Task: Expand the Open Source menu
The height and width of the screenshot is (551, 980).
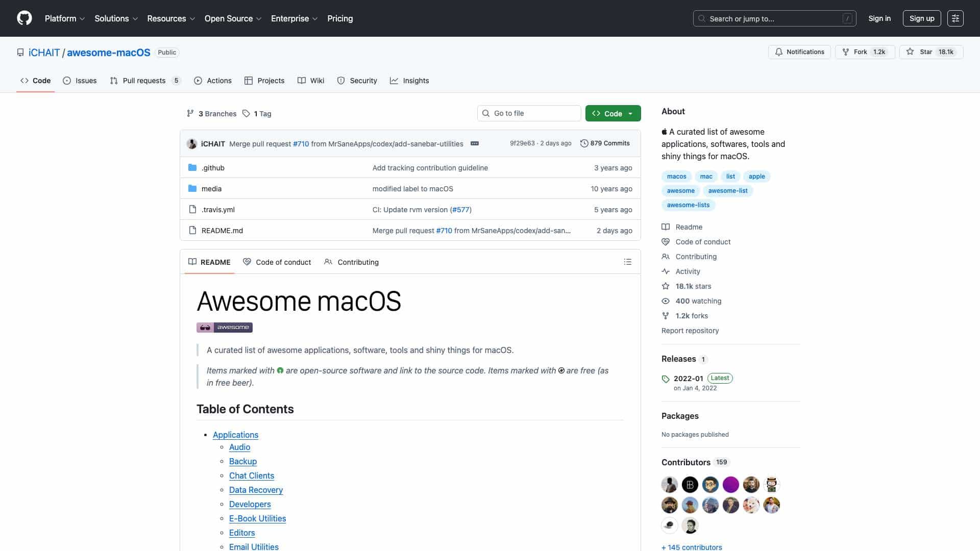Action: (x=233, y=18)
